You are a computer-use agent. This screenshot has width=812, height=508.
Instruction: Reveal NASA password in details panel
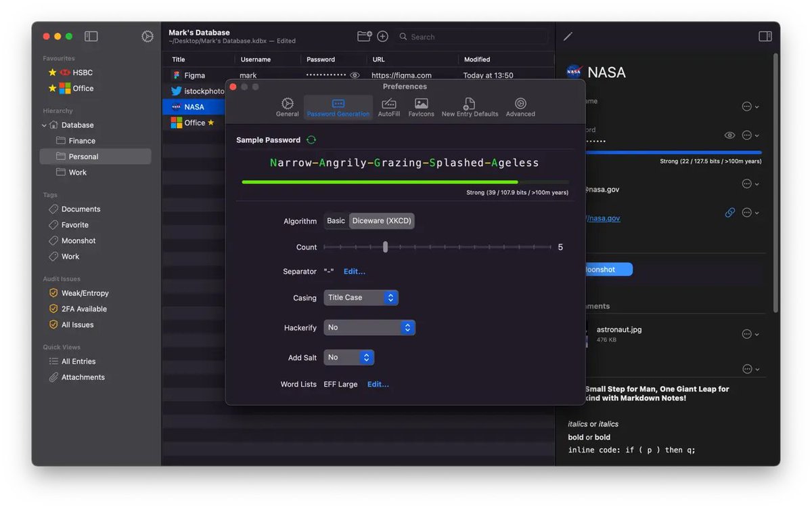pyautogui.click(x=729, y=135)
